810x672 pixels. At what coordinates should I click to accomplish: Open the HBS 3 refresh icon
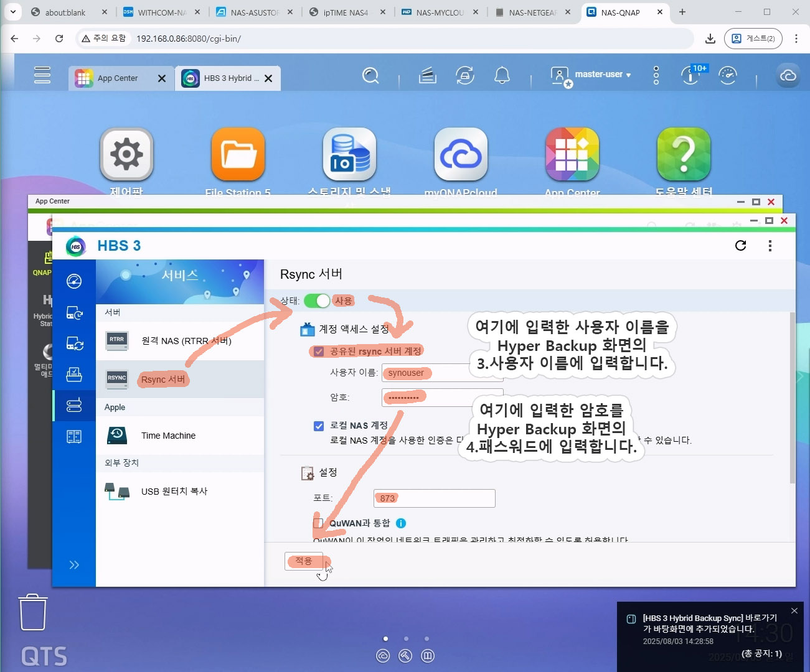[x=740, y=245]
